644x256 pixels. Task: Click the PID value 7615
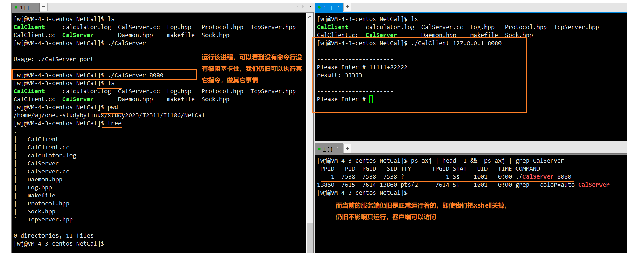348,185
